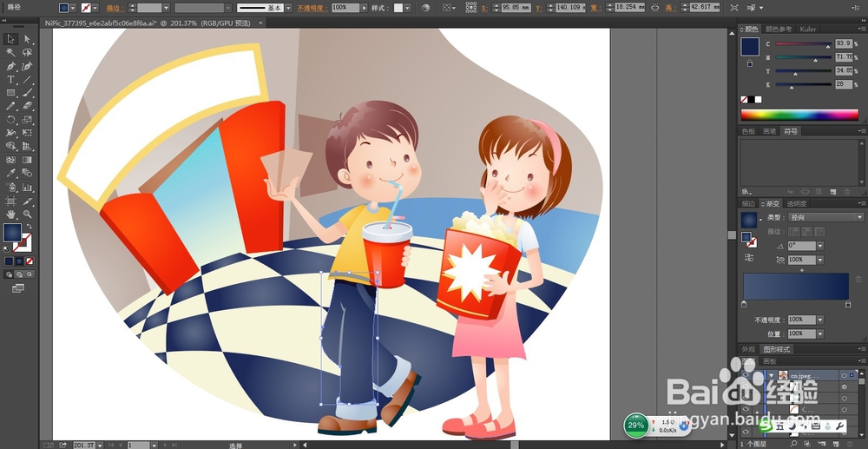
Task: Set fill to None in toolbox
Action: click(x=30, y=261)
